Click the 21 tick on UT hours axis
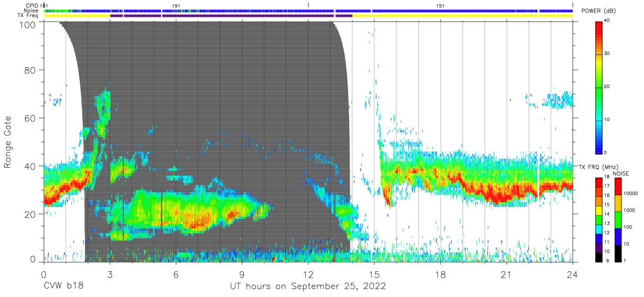 (507, 274)
